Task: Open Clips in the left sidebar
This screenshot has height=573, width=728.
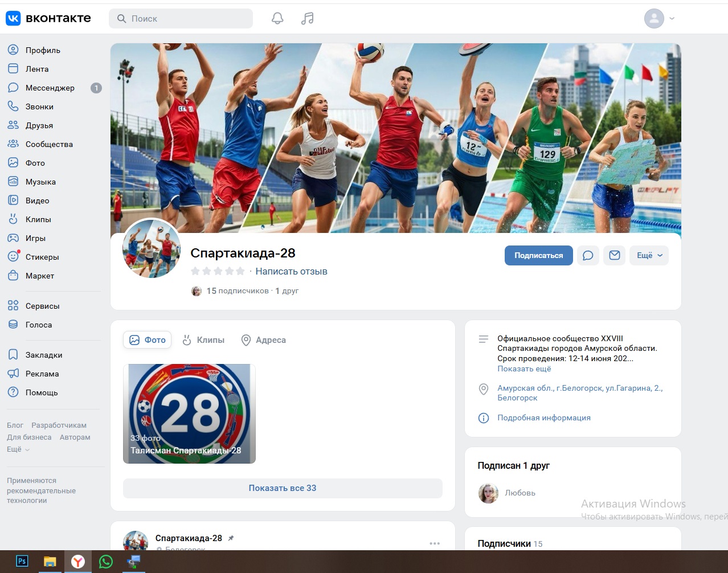Action: [38, 219]
